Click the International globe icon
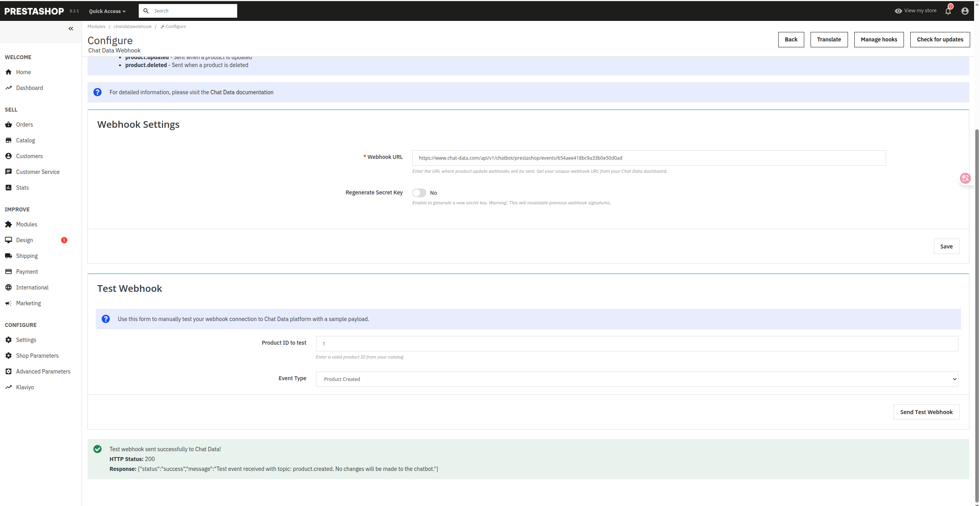The height and width of the screenshot is (506, 980). click(x=9, y=288)
